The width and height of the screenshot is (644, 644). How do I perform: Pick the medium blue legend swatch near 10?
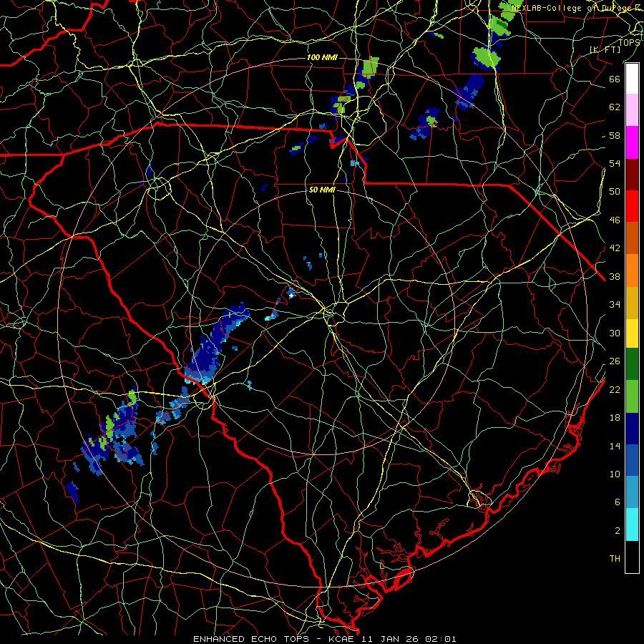point(632,460)
